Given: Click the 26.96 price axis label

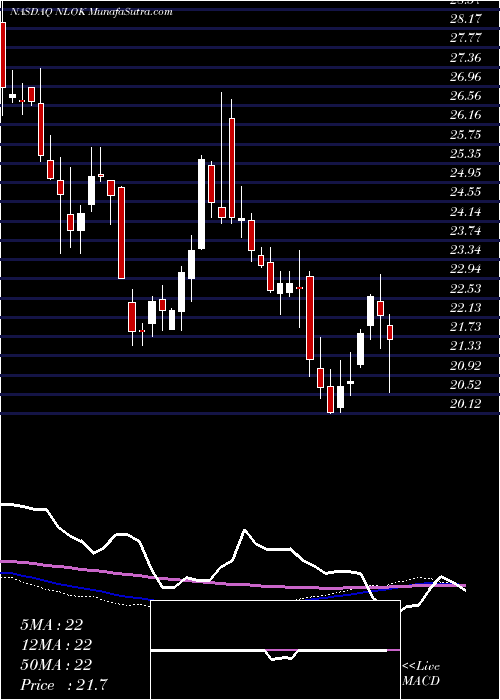Looking at the screenshot, I should [x=466, y=77].
